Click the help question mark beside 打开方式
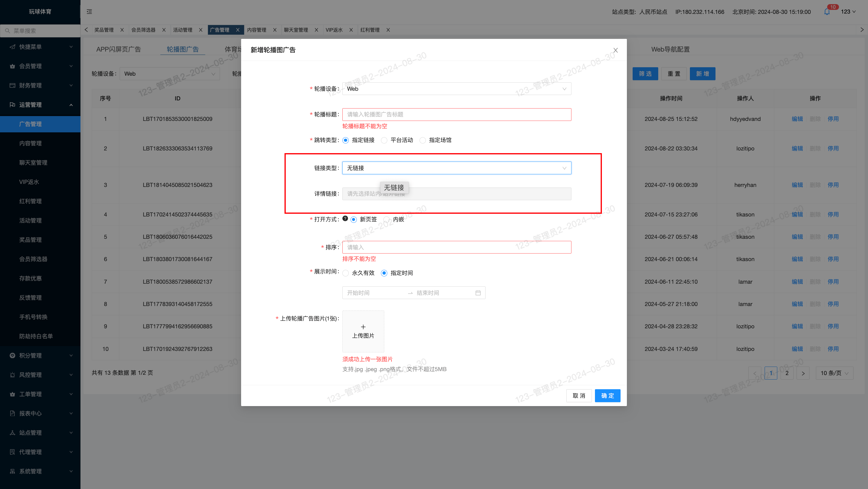 (x=345, y=218)
